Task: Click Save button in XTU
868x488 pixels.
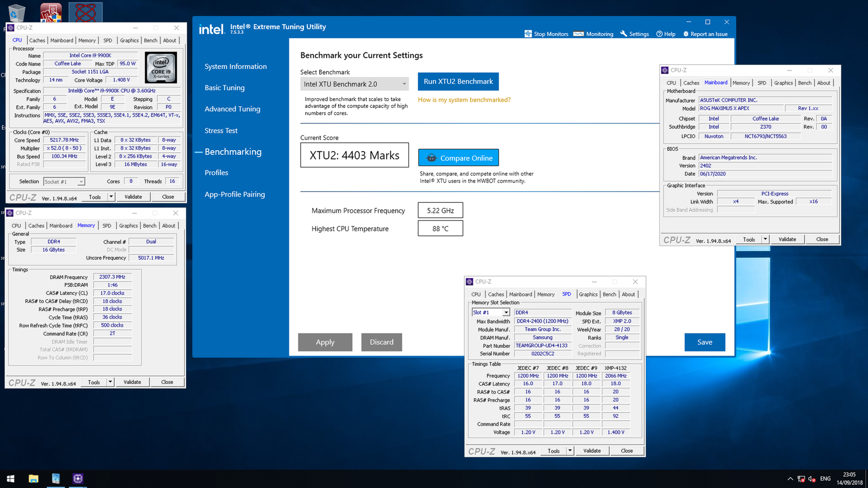Action: [x=705, y=342]
